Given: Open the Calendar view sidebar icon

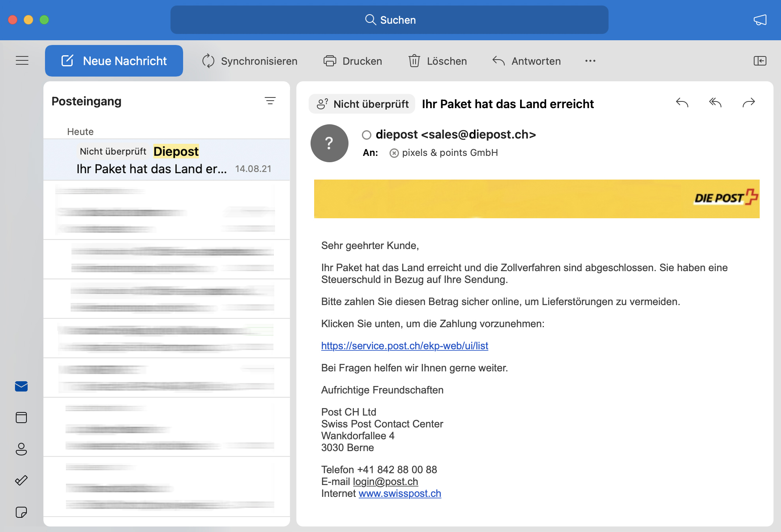Looking at the screenshot, I should 21,418.
